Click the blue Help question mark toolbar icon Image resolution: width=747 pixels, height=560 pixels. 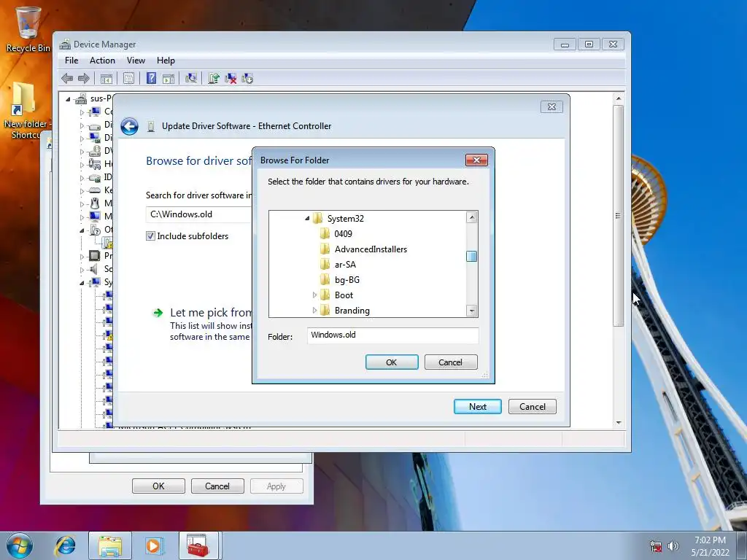click(151, 78)
